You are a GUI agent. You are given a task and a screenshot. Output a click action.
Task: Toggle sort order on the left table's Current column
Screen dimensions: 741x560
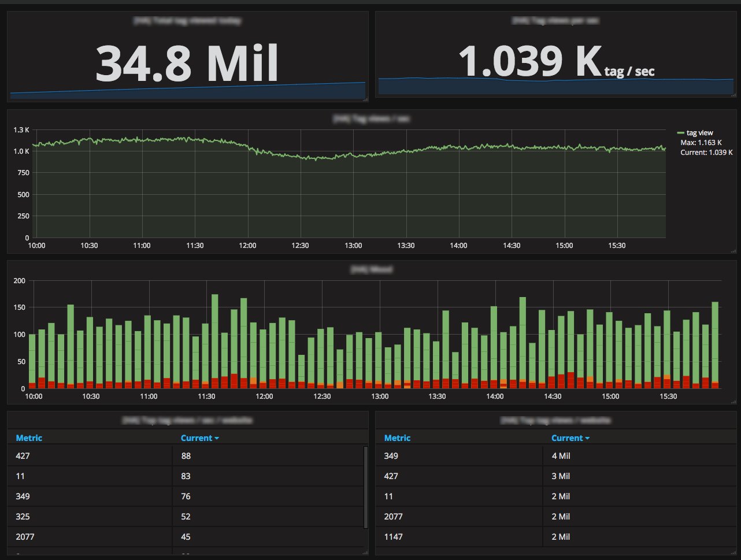click(196, 438)
